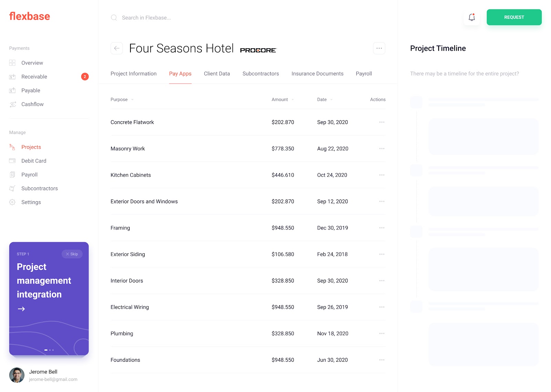Open actions menu for Exterior Siding
The height and width of the screenshot is (392, 551).
[x=382, y=254]
